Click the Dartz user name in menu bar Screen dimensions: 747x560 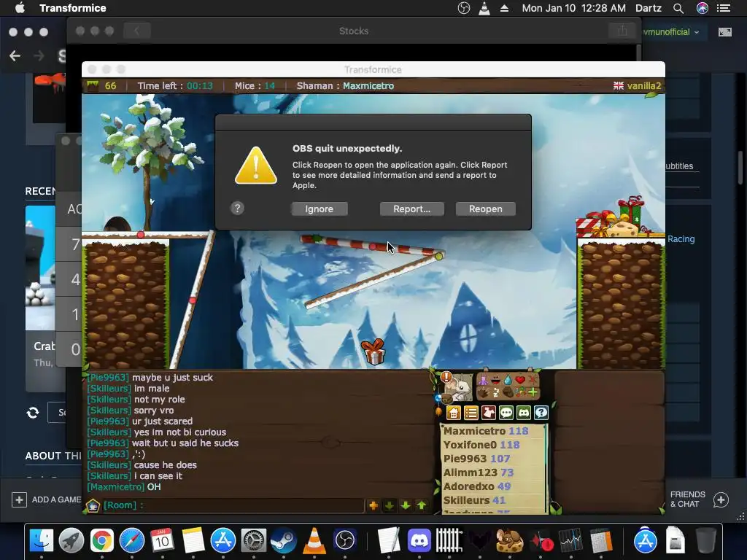649,8
